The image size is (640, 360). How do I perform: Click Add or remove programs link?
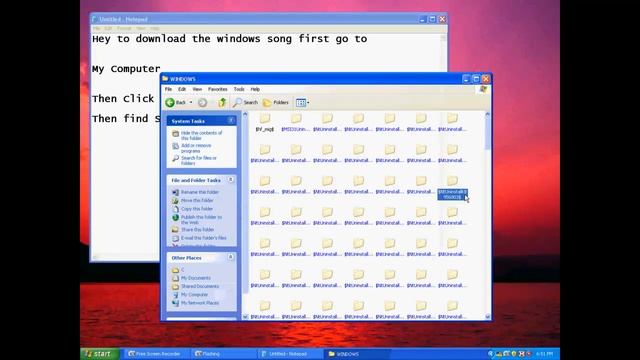[x=196, y=148]
